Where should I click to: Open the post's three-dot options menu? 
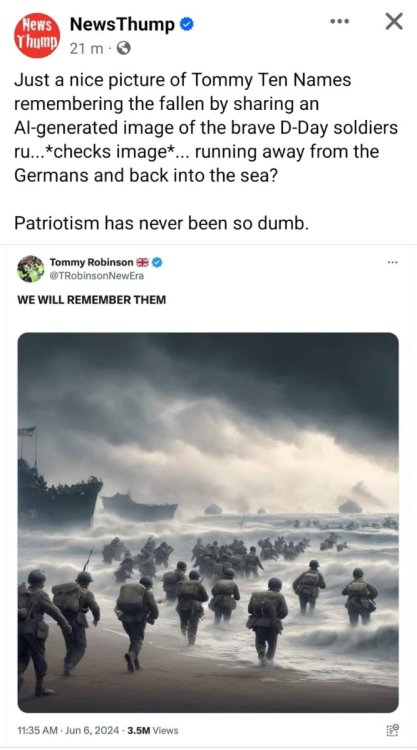[x=340, y=22]
